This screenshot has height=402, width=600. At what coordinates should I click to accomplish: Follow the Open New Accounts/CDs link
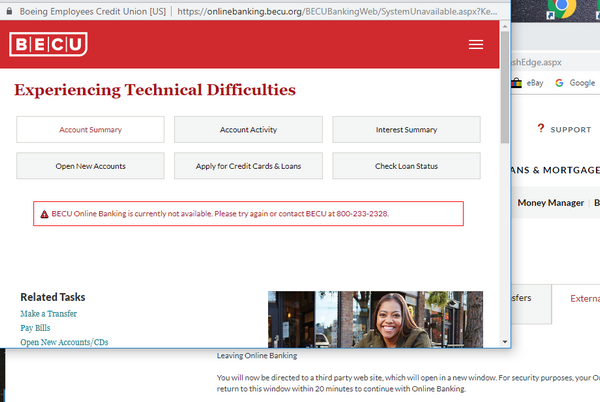click(x=64, y=342)
